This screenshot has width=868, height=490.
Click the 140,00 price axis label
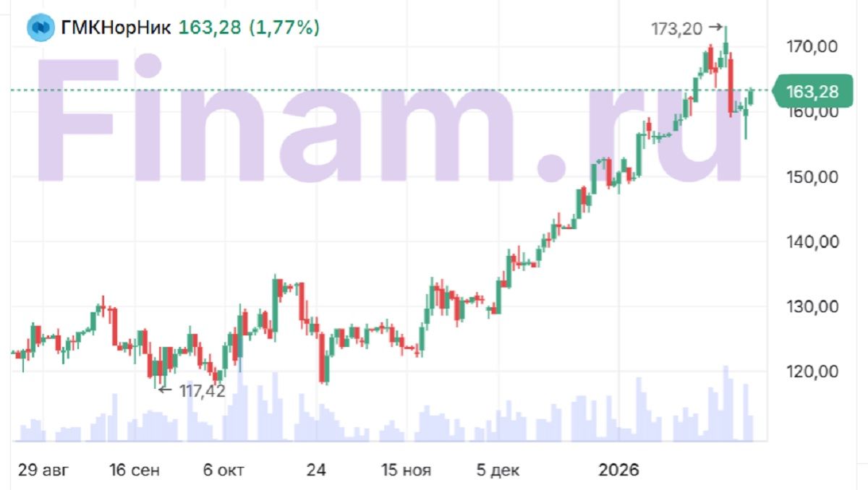tap(814, 241)
